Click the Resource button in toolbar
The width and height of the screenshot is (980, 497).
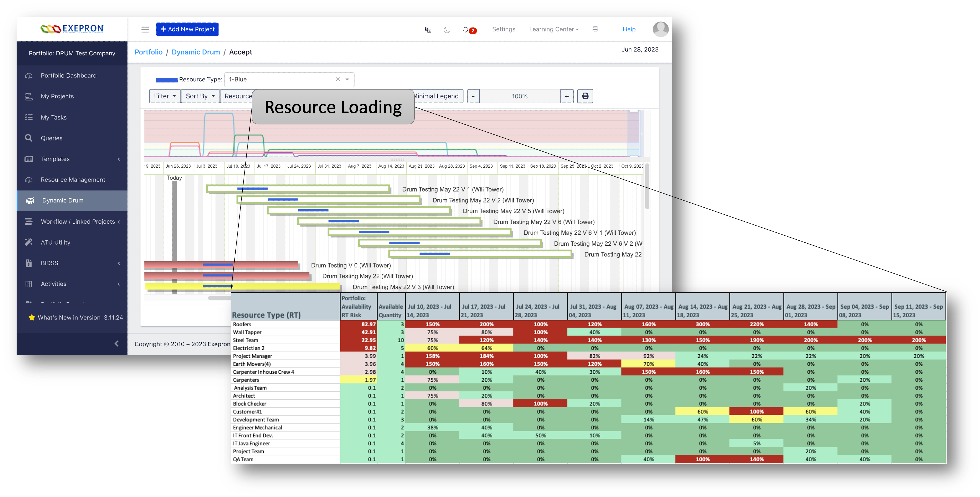tap(237, 96)
